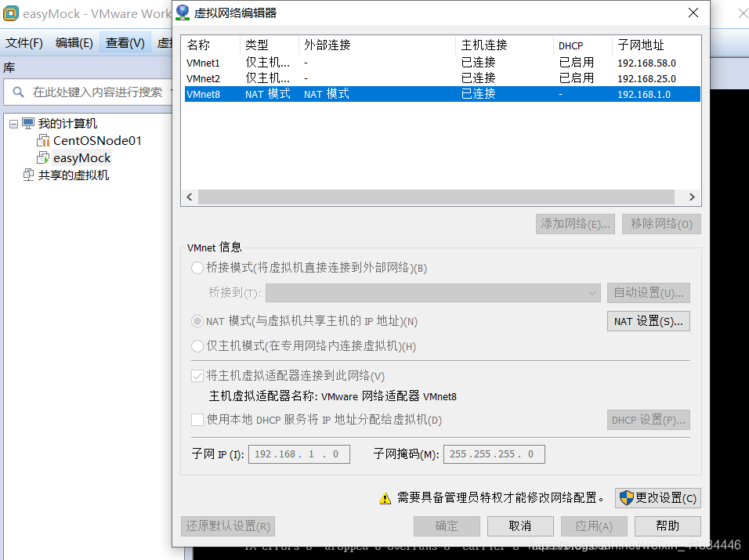Click the library search box

(x=89, y=92)
